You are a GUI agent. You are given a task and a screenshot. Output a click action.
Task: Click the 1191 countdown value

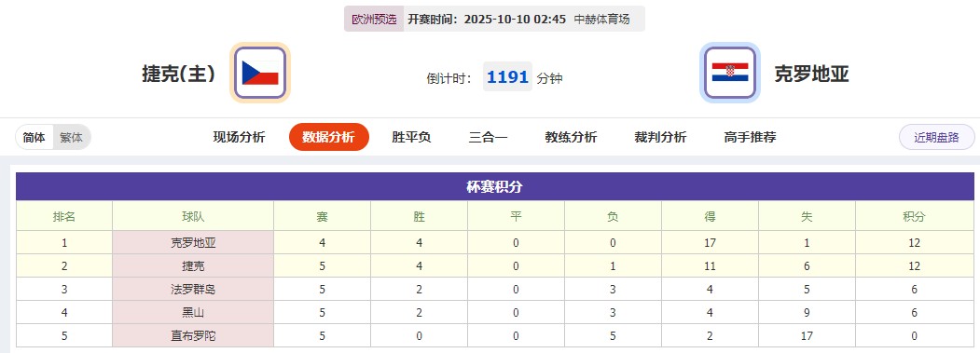[507, 77]
